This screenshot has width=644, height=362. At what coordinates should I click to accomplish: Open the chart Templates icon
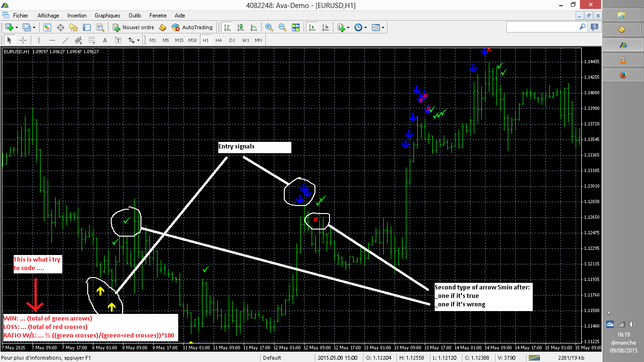click(x=376, y=27)
